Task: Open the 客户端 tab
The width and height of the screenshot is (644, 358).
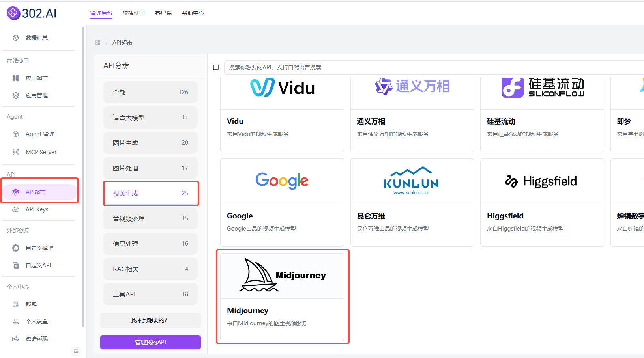Action: tap(163, 13)
